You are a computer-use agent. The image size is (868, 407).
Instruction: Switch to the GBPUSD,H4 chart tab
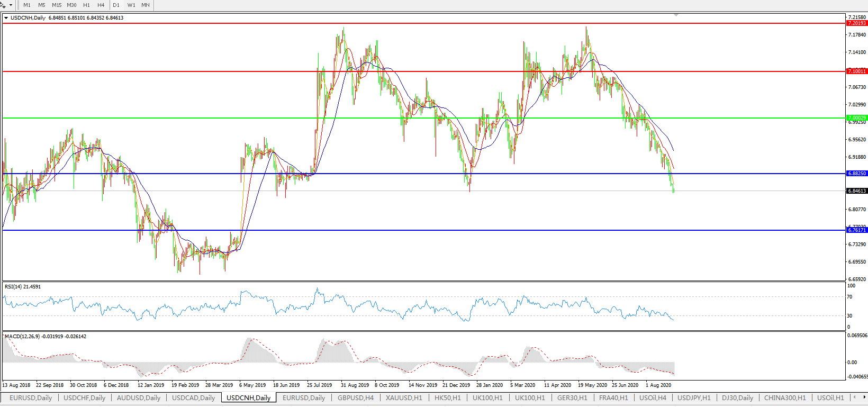point(355,398)
